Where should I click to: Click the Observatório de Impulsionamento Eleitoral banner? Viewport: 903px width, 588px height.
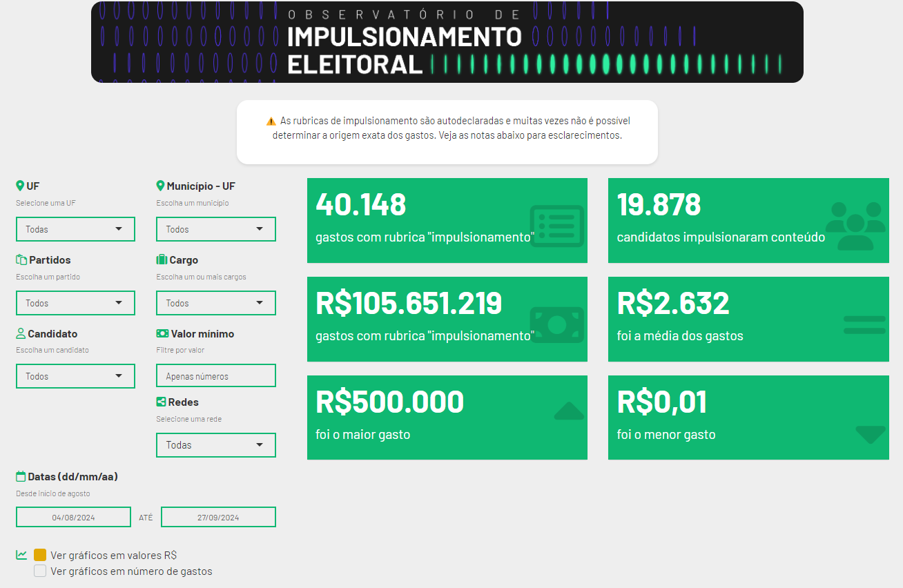(x=447, y=42)
